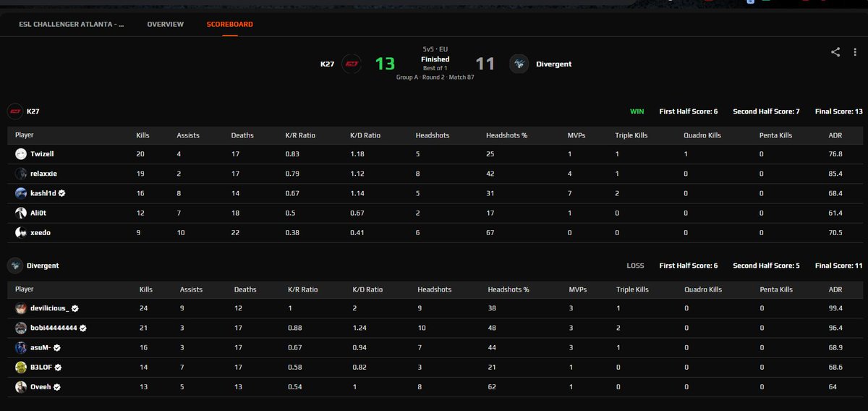
Task: Click Divergent Second Half Score: 5 text
Action: pyautogui.click(x=765, y=266)
